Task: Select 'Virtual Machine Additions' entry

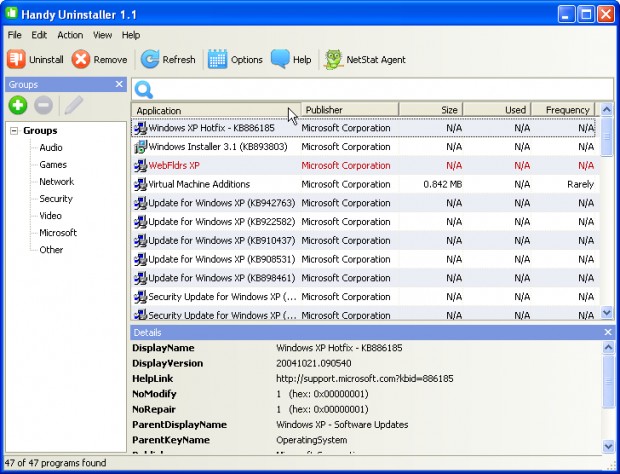Action: pos(199,184)
